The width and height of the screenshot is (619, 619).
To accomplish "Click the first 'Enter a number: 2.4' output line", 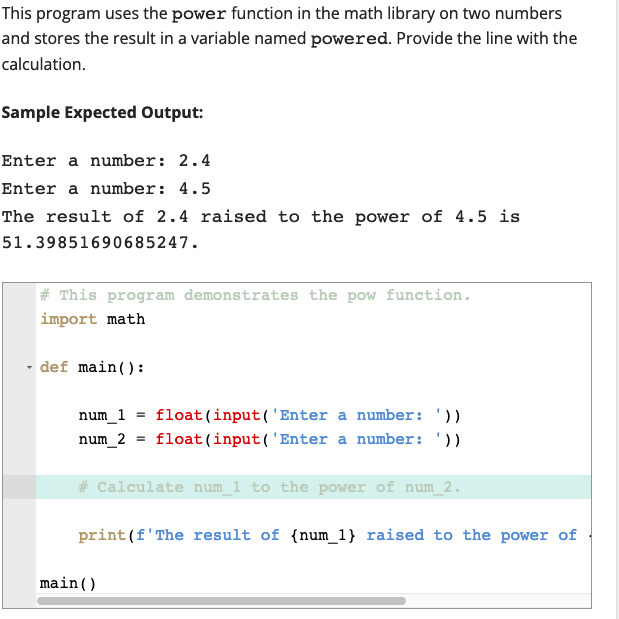I will tap(106, 161).
